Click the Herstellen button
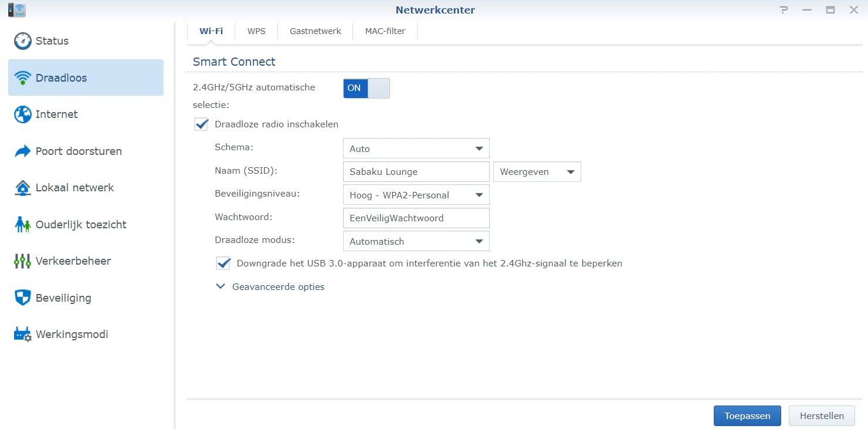 coord(822,416)
